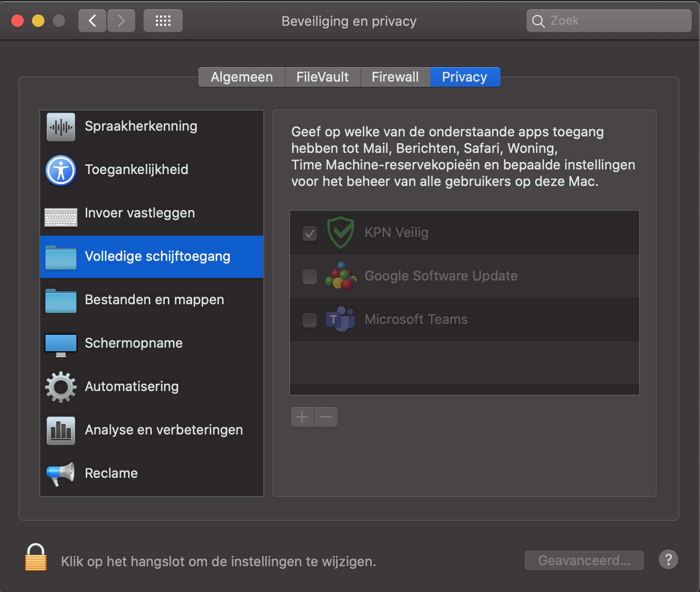Open Toegankelijkheid accessibility icon

[61, 170]
